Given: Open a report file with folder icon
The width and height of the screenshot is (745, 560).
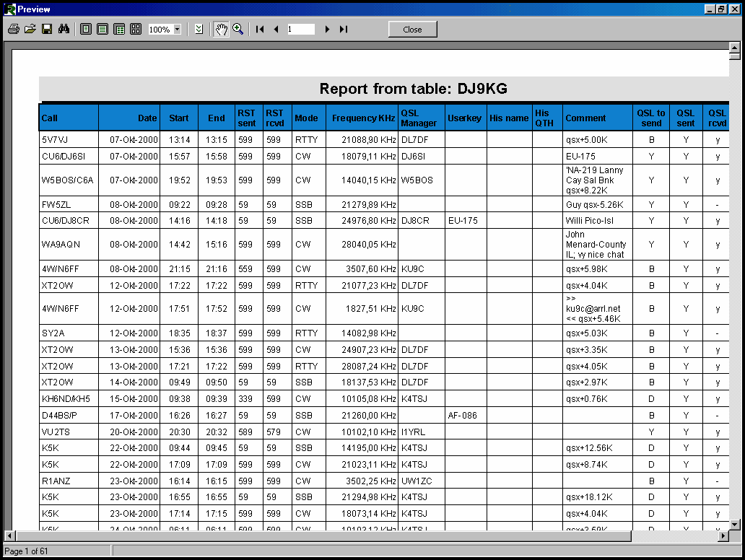Looking at the screenshot, I should 30,30.
